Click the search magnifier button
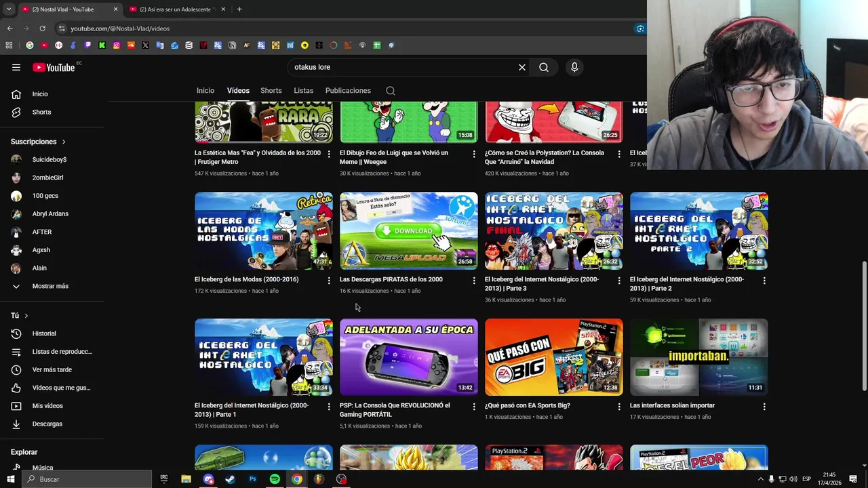 click(544, 67)
